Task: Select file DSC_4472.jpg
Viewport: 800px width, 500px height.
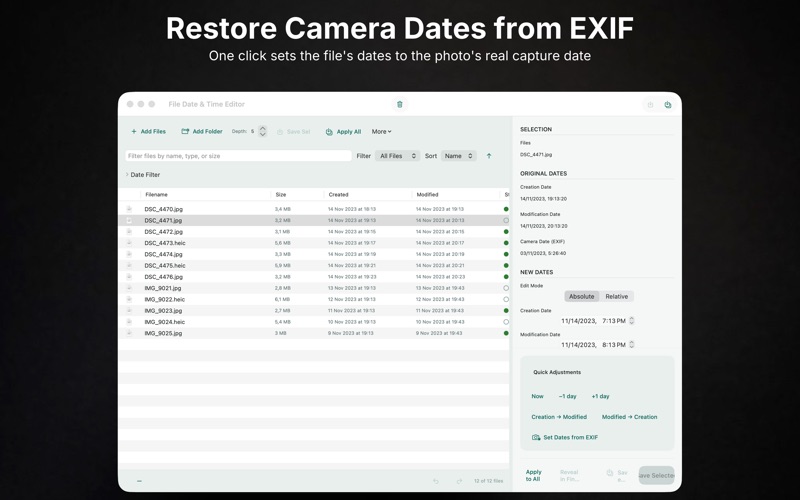Action: tap(163, 232)
